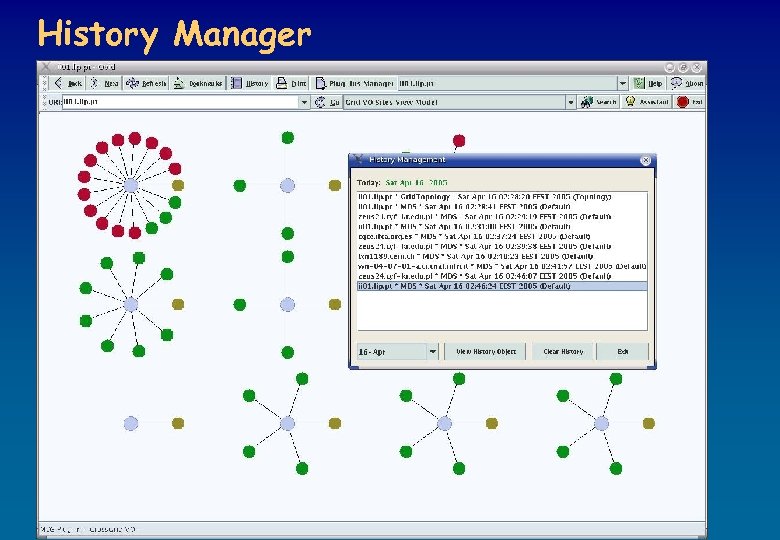780x540 pixels.
Task: Select the wn-04-07-01-a history entry
Action: pyautogui.click(x=502, y=267)
